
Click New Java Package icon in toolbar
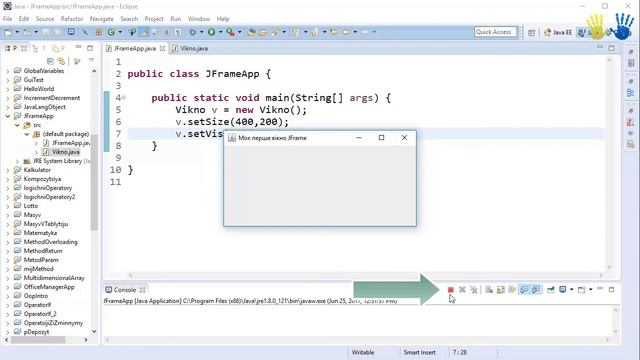coord(99,32)
